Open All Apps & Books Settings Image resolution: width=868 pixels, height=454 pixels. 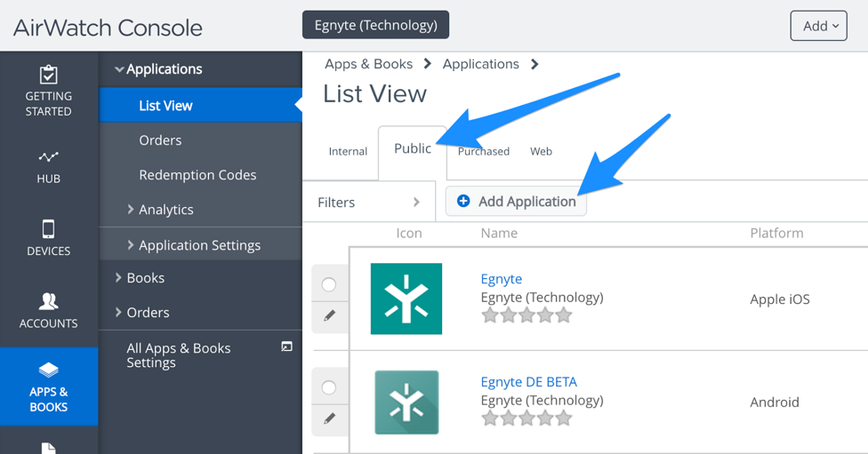178,355
